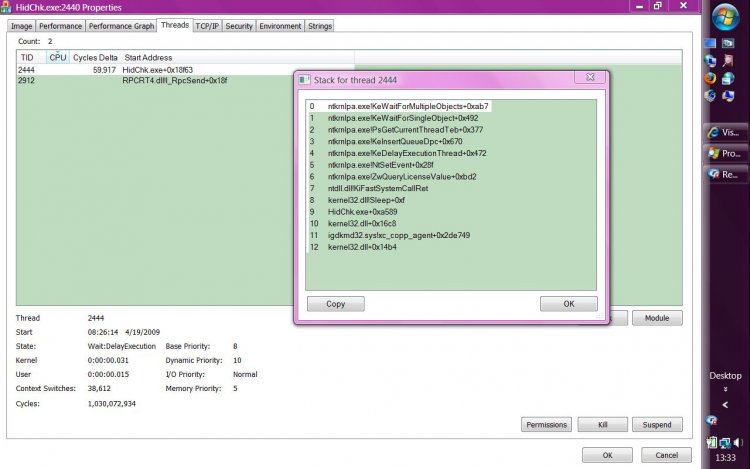Open the TCP/IP tab
750x469 pixels.
tap(207, 26)
